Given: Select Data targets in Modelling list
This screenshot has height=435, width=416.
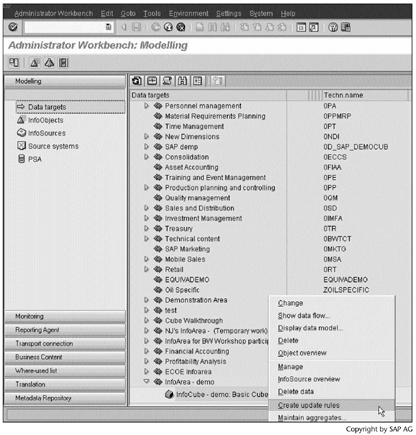Looking at the screenshot, I should pos(70,107).
